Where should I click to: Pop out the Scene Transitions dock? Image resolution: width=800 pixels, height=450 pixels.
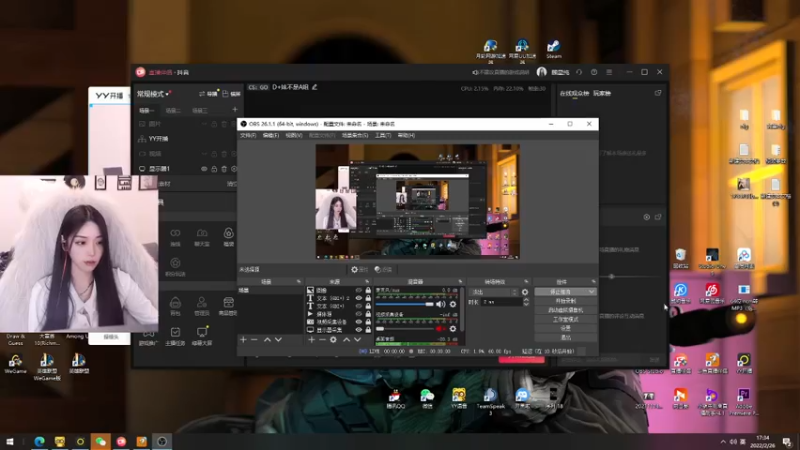click(526, 282)
